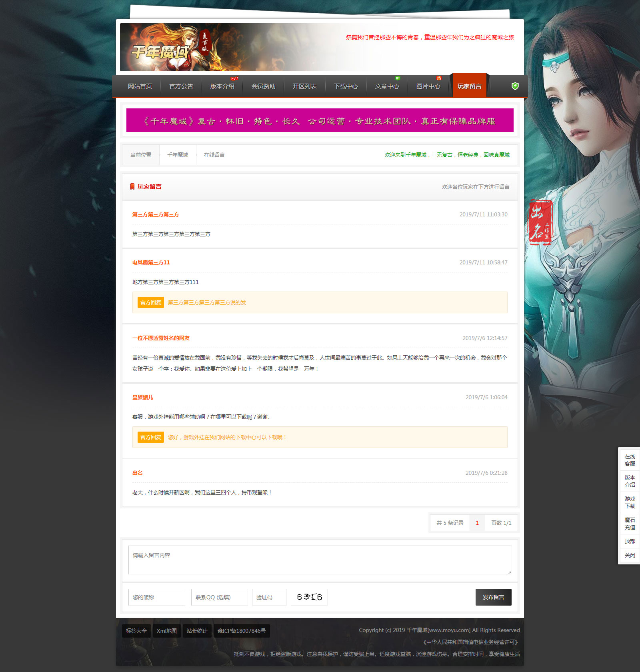Open 在线客服 in floating sidebar

(630, 460)
